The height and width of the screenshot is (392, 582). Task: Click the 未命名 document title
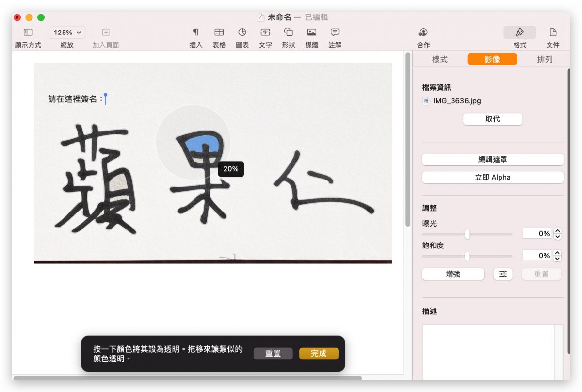279,17
